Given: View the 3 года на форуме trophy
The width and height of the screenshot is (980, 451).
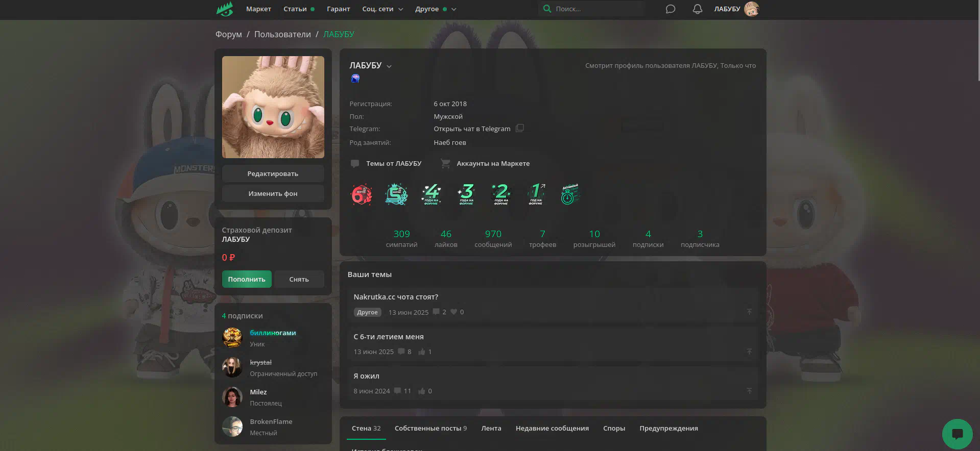Looking at the screenshot, I should tap(466, 194).
